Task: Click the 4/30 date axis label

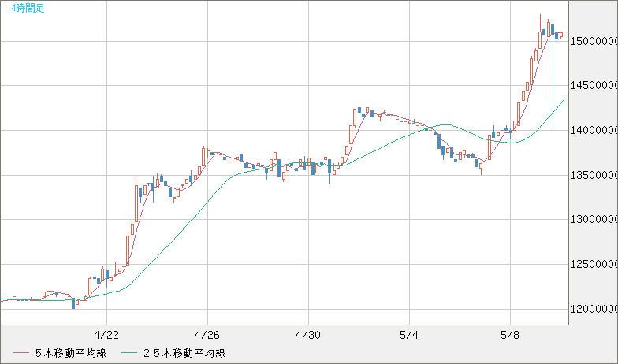Action: [x=308, y=336]
